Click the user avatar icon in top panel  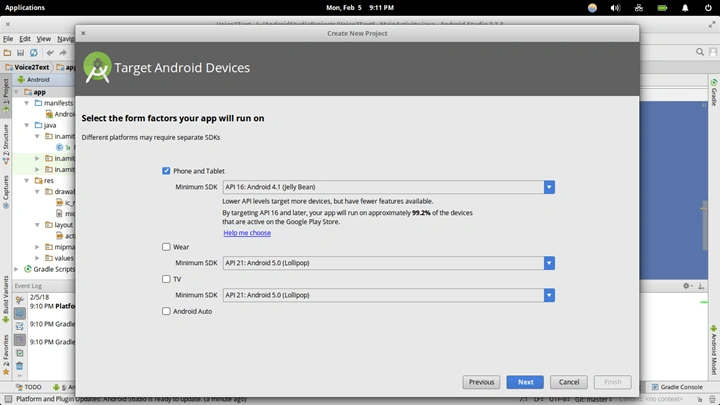click(x=592, y=8)
